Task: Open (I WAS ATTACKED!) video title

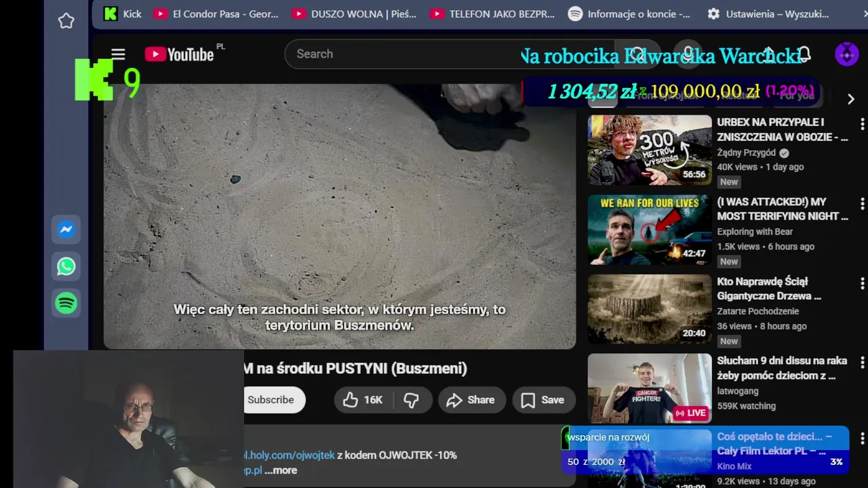Action: [x=782, y=209]
